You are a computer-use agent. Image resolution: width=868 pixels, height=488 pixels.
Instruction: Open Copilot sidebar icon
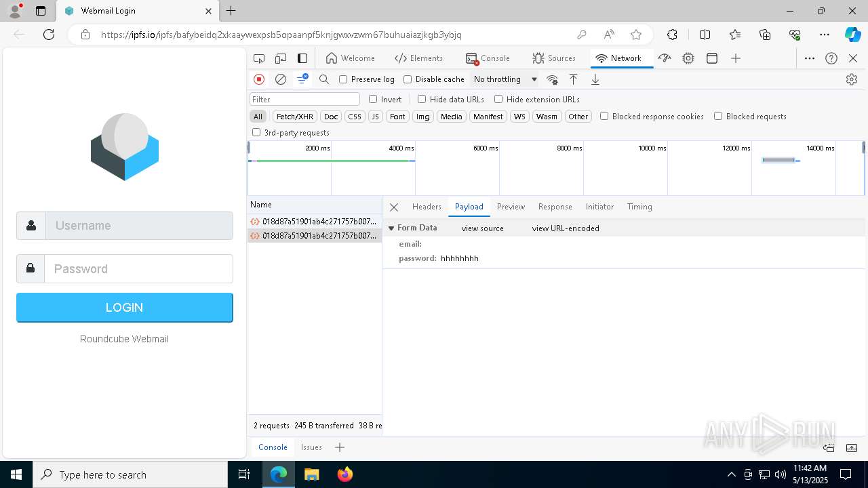[852, 35]
